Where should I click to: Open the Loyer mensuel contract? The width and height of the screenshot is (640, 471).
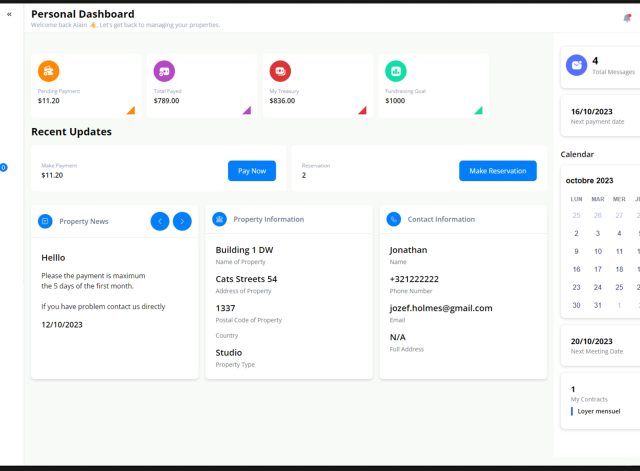click(x=599, y=411)
